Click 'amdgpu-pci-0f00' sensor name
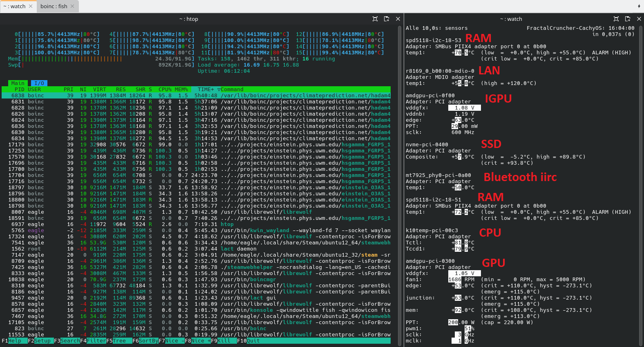Image resolution: width=644 pixels, height=347 pixels. tap(430, 96)
